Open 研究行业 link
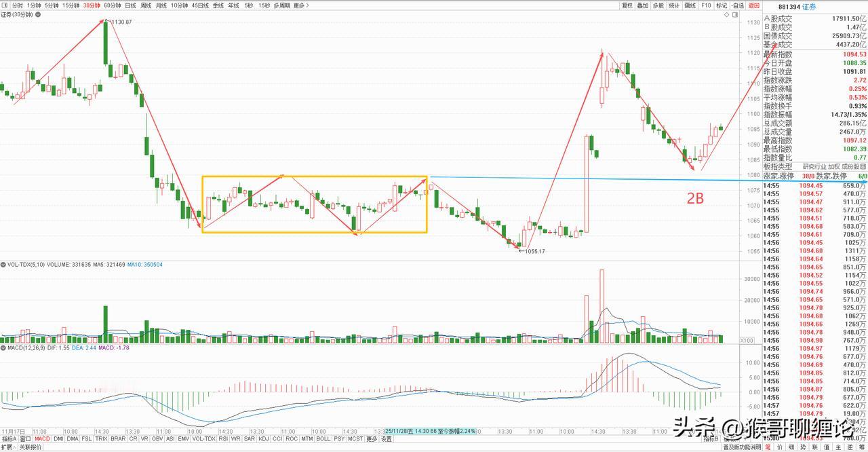 [814, 166]
